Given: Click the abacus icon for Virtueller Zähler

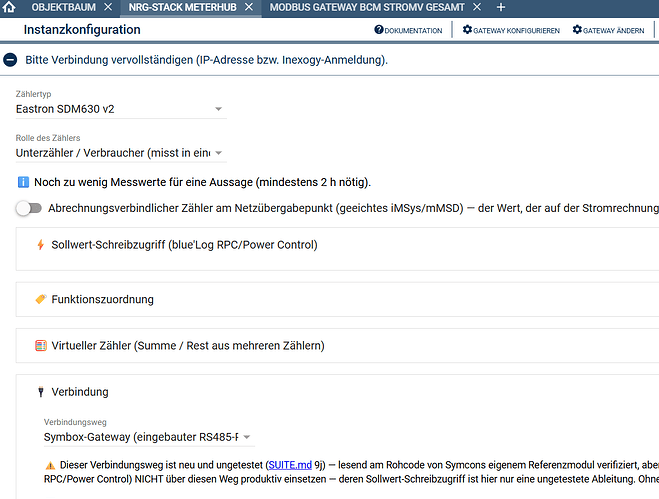Looking at the screenshot, I should (41, 346).
